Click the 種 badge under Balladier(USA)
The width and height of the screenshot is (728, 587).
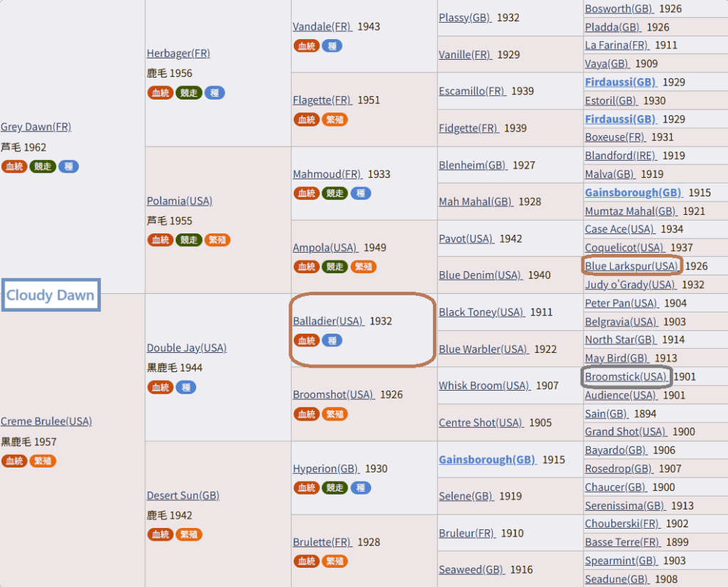point(331,341)
